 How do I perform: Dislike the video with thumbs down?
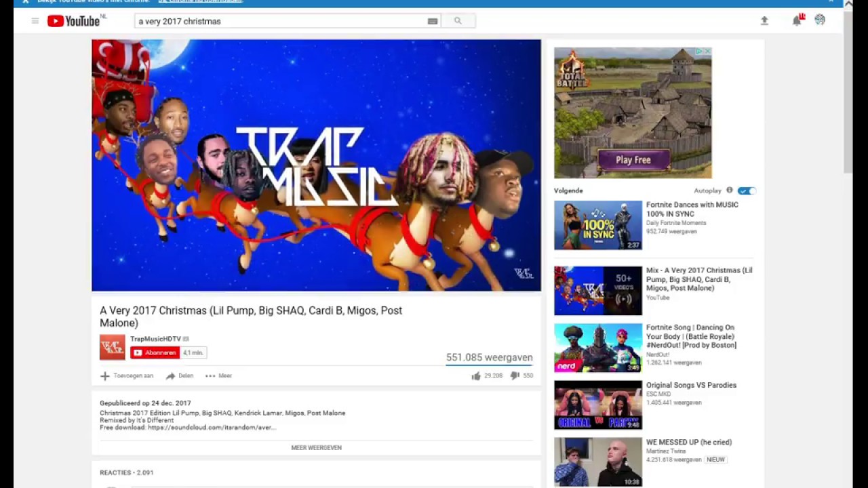(x=514, y=375)
